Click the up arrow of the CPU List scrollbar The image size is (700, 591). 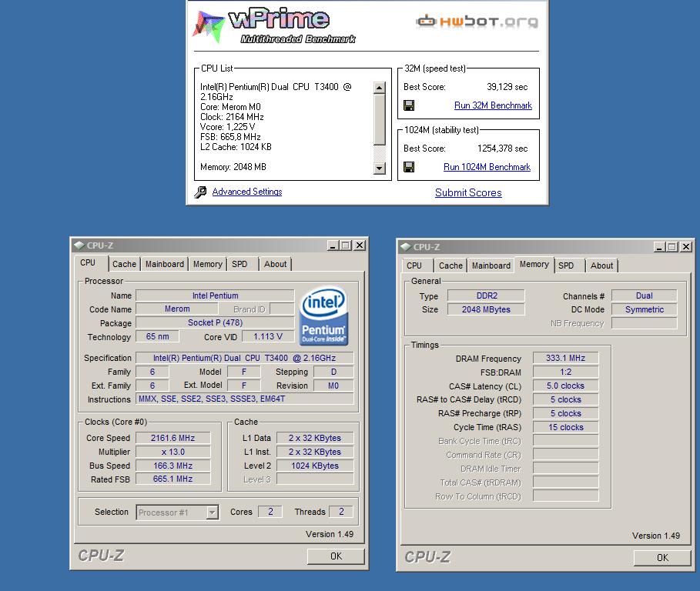tap(379, 88)
